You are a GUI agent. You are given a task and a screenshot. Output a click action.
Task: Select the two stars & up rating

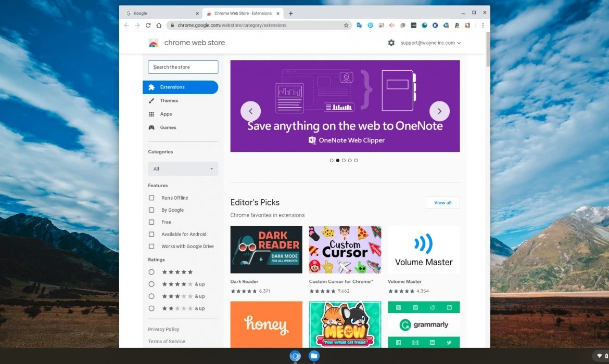pyautogui.click(x=151, y=308)
